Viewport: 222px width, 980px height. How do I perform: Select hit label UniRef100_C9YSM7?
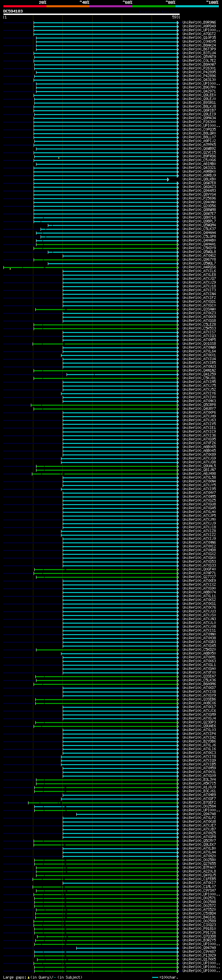tap(199, 890)
